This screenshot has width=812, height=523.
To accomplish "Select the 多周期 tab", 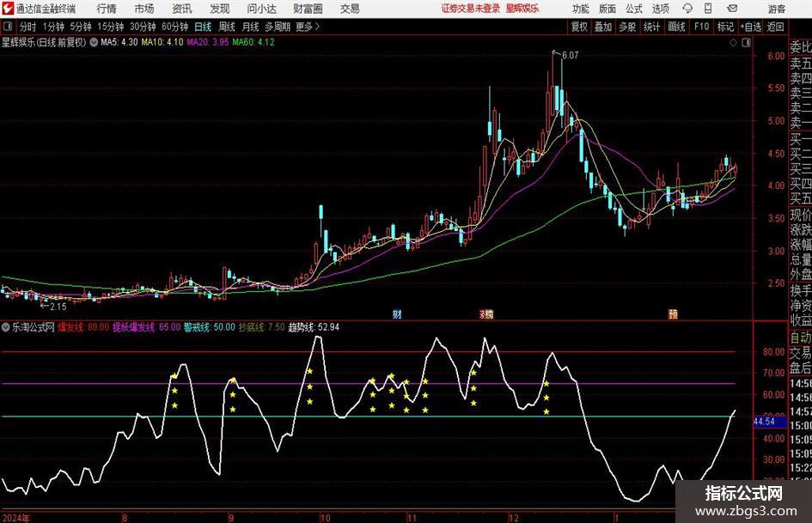I will pos(278,27).
